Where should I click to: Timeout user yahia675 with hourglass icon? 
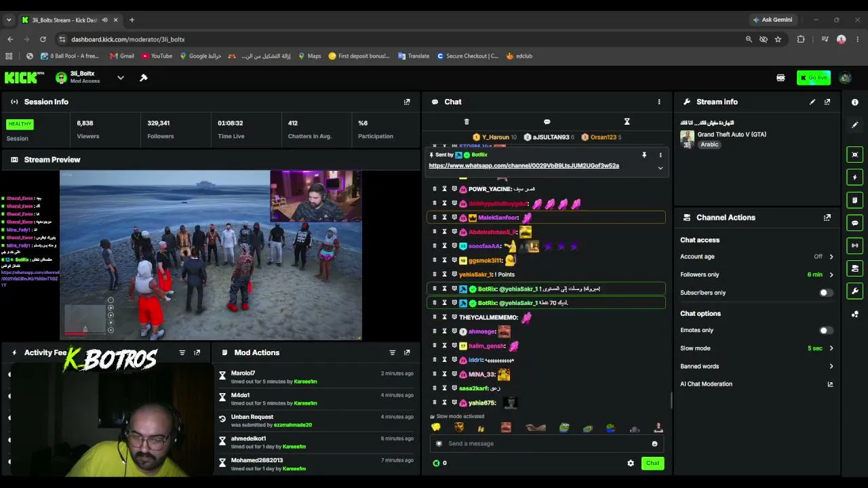[445, 403]
